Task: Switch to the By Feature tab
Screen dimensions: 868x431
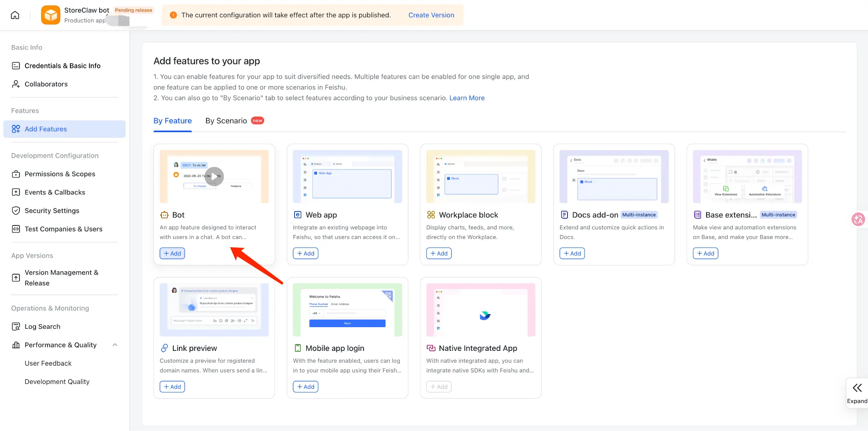Action: (172, 121)
